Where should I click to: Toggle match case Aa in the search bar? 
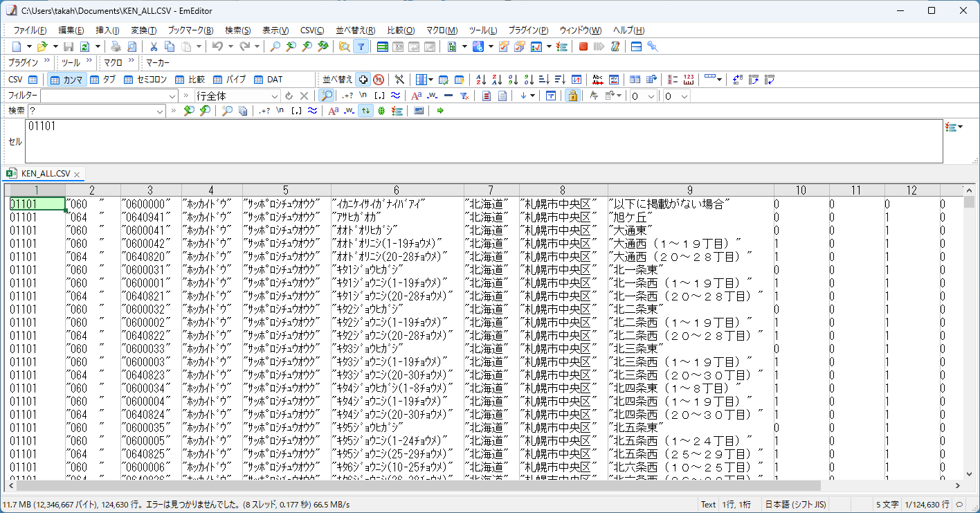(x=333, y=110)
